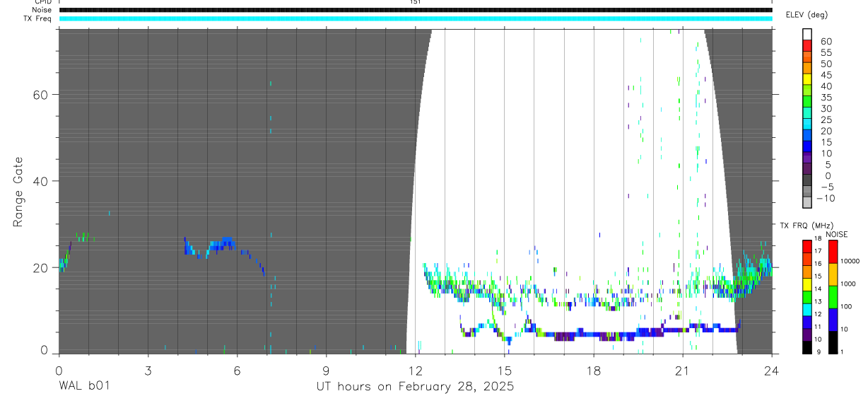
Task: Click the x-axis tick label '21'
Action: pyautogui.click(x=683, y=370)
